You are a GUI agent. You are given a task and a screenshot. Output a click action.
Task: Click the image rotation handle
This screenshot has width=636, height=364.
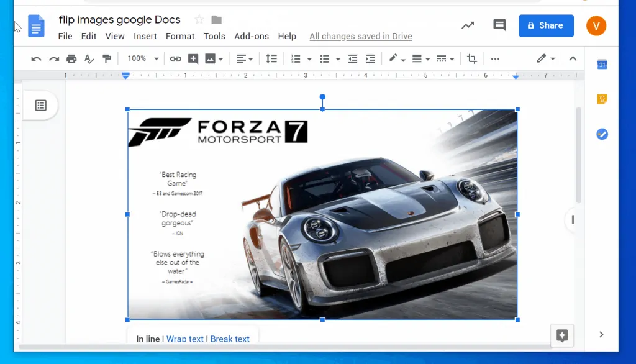(322, 97)
